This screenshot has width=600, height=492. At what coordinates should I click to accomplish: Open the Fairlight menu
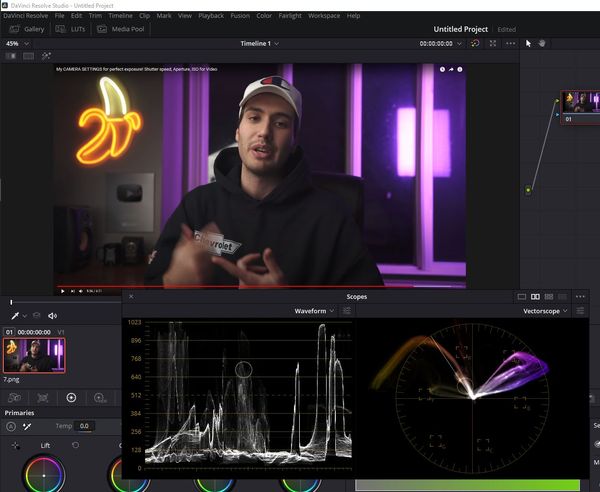(x=292, y=16)
